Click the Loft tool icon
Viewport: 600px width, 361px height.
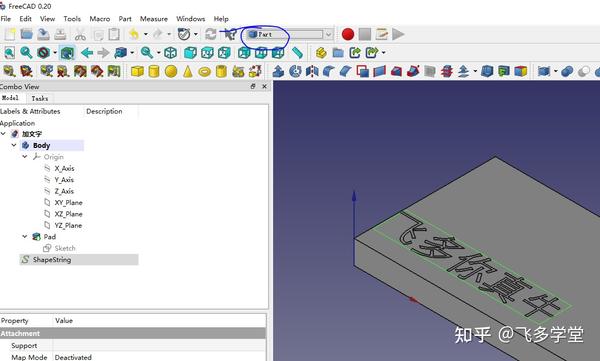396,71
